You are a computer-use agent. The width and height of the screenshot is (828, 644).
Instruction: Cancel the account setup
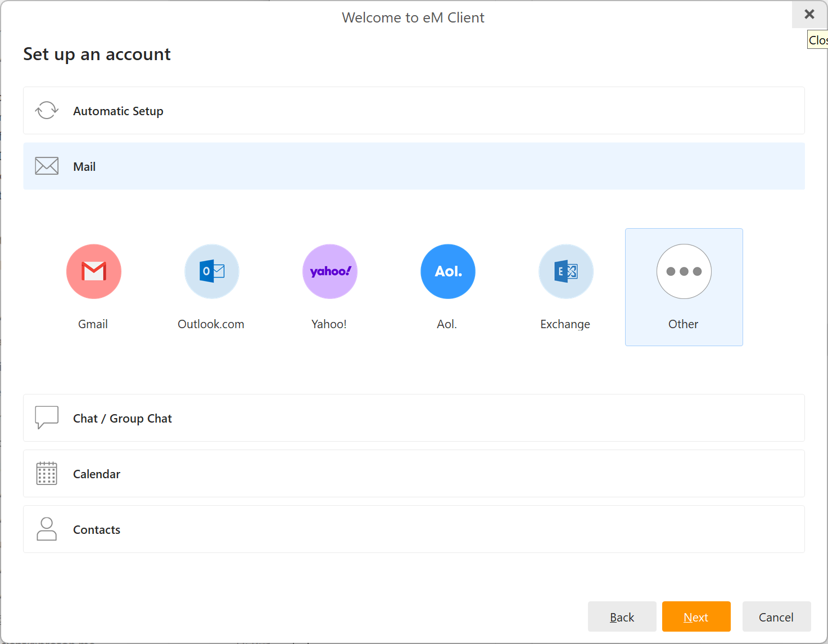tap(776, 617)
